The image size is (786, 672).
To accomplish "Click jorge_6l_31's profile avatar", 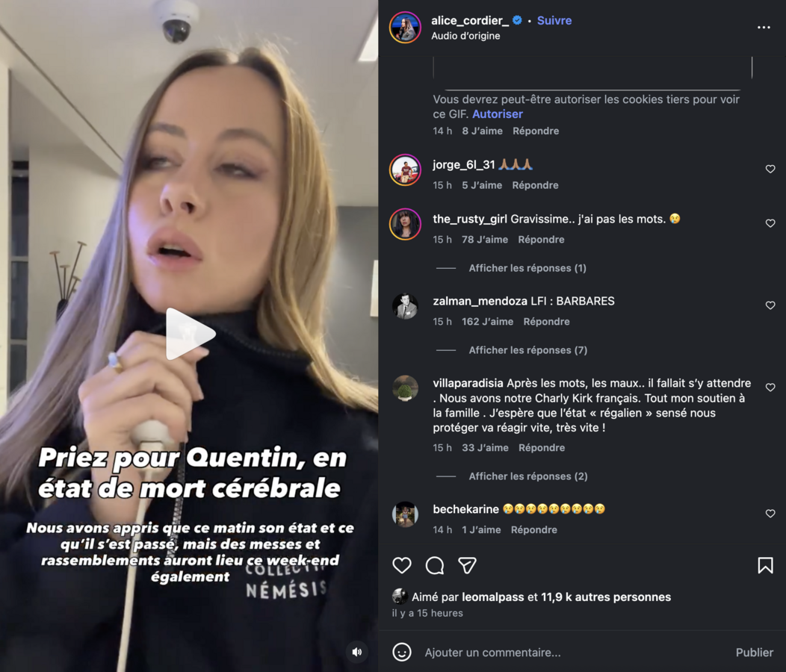I will 405,171.
